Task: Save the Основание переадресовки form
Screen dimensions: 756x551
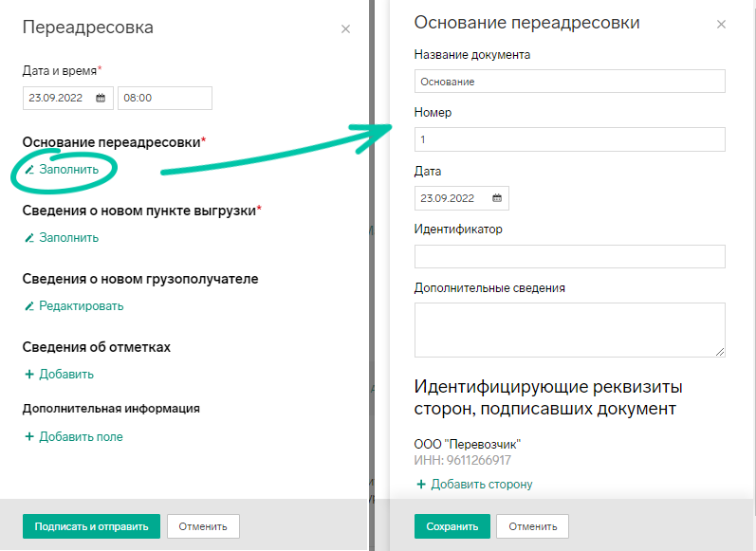Action: click(452, 526)
